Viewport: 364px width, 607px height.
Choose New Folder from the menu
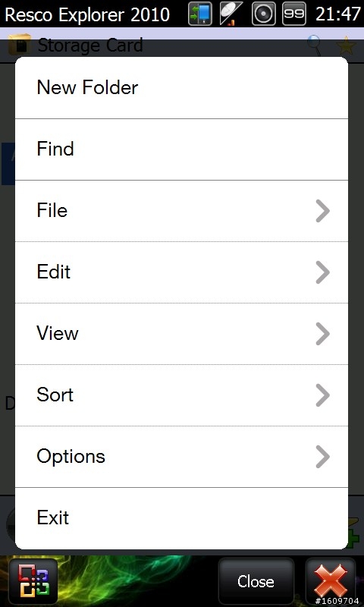(x=181, y=88)
